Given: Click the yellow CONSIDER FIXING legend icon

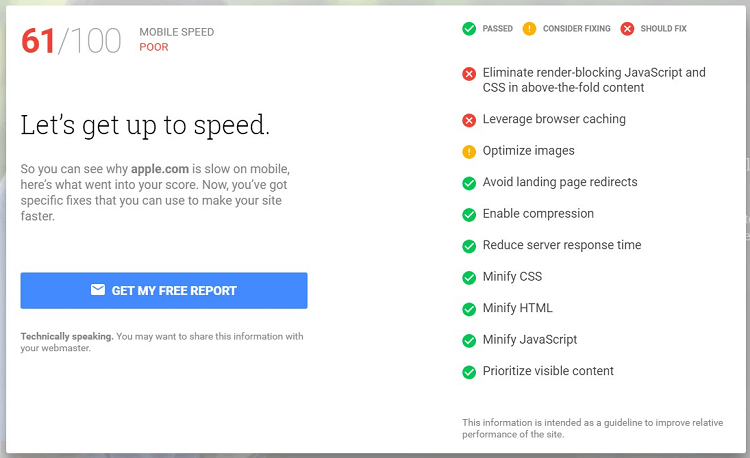Looking at the screenshot, I should (529, 29).
